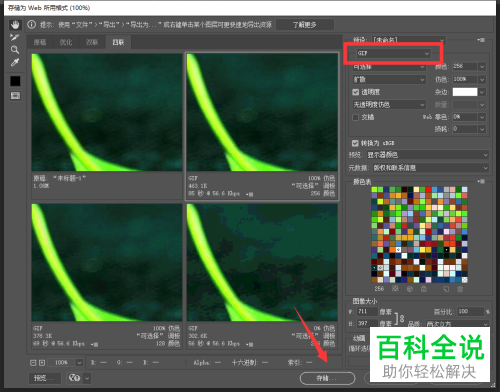
Task: Click the delete color trash icon
Action: [x=460, y=289]
